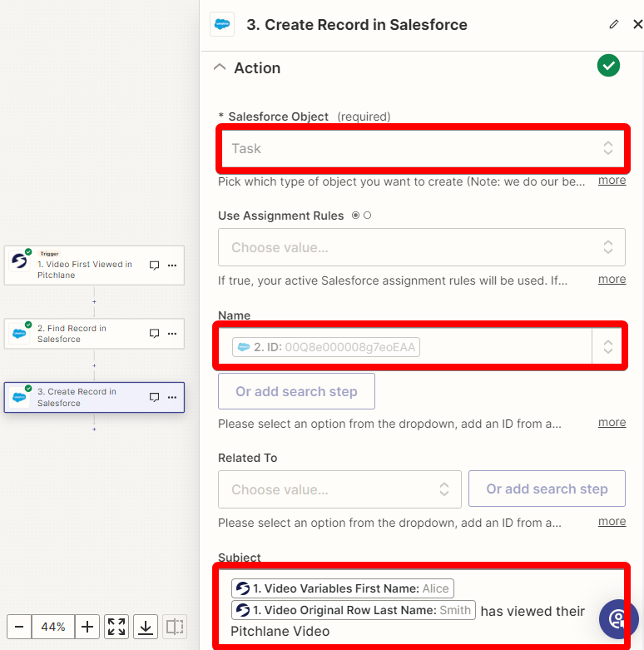This screenshot has width=644, height=650.
Task: Zoom out canvas with minus button
Action: pyautogui.click(x=19, y=627)
